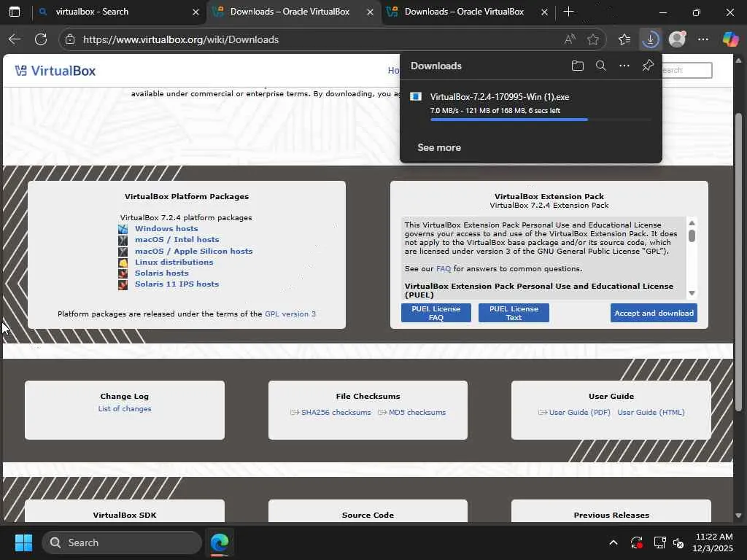
Task: Open the browser profile avatar
Action: pyautogui.click(x=677, y=39)
